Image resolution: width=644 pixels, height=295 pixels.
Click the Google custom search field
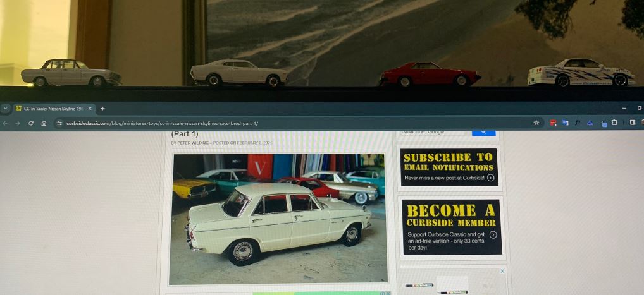(435, 132)
